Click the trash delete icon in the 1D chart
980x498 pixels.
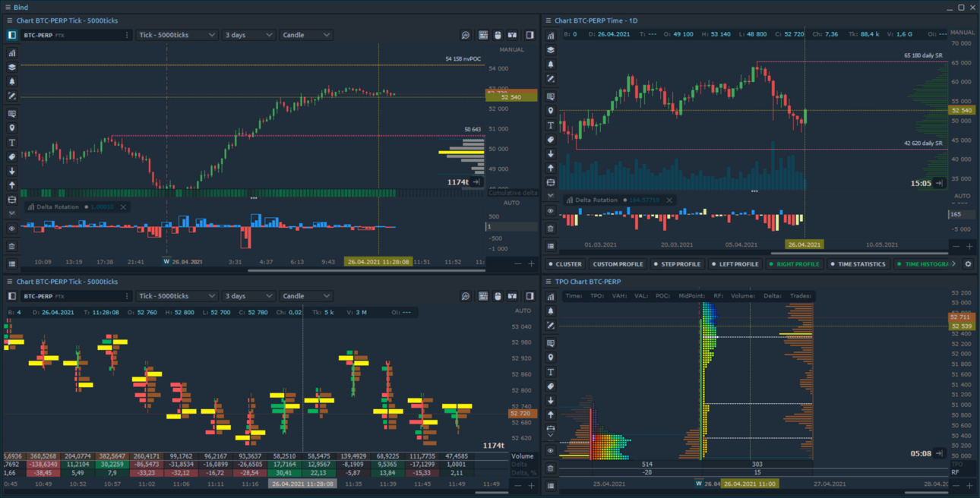(551, 229)
